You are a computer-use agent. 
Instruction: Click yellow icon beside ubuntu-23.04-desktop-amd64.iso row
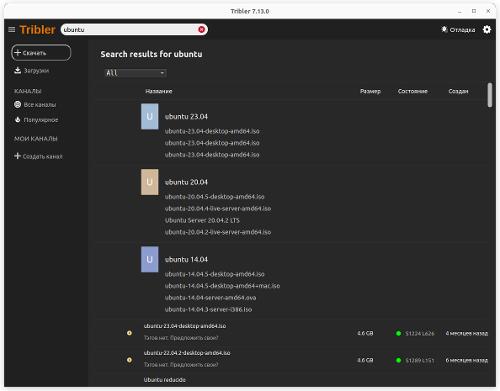pos(129,333)
